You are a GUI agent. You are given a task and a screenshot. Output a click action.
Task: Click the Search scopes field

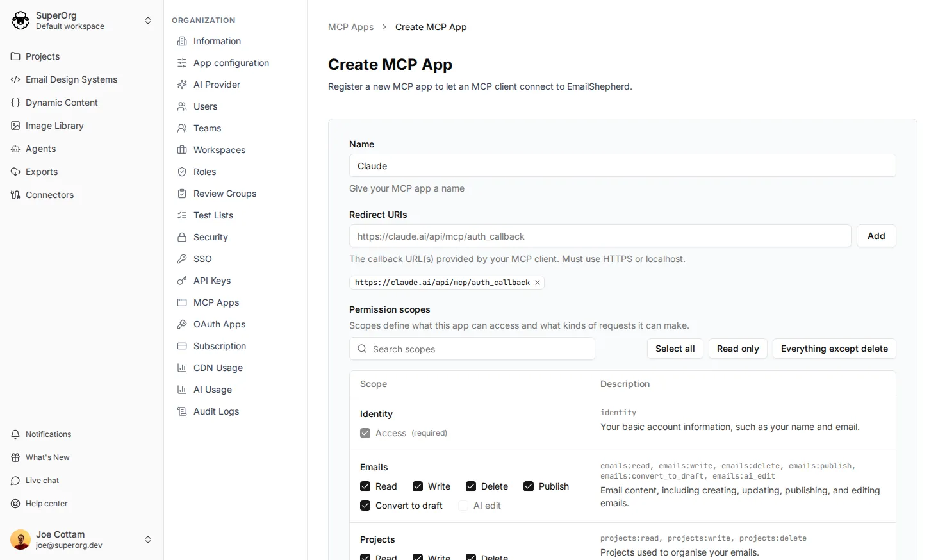point(472,349)
